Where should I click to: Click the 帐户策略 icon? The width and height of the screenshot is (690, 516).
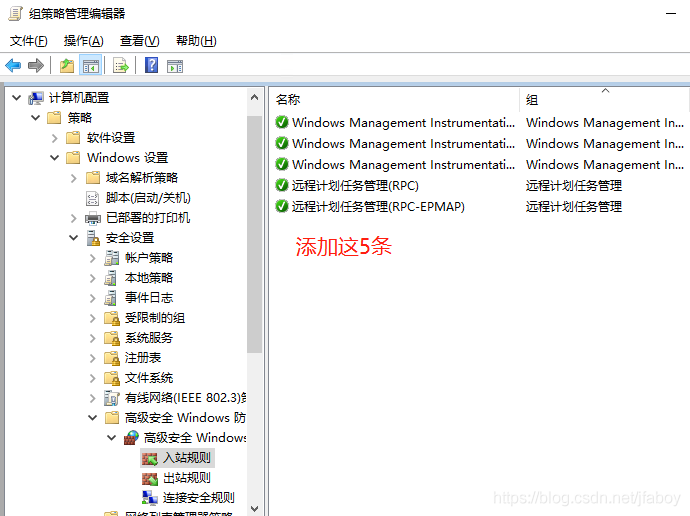(112, 258)
